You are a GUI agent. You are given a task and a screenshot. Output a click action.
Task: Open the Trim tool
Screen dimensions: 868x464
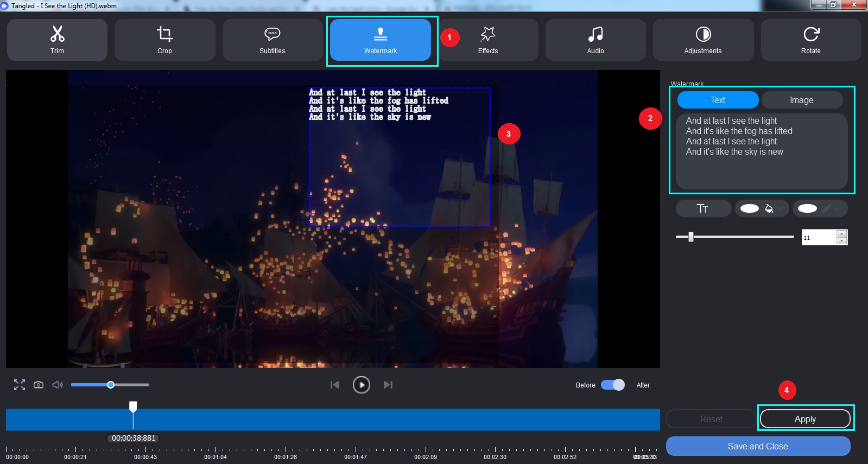click(x=57, y=40)
